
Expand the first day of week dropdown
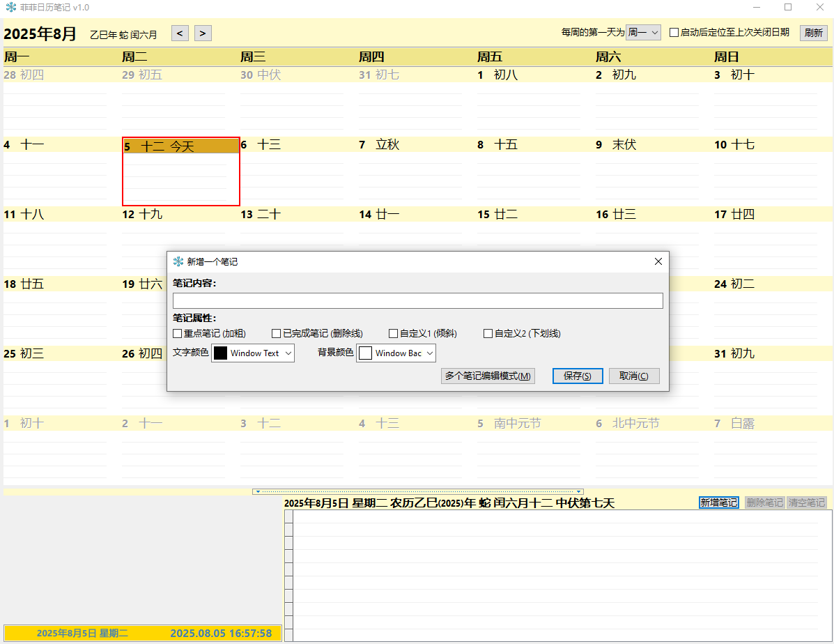(643, 32)
